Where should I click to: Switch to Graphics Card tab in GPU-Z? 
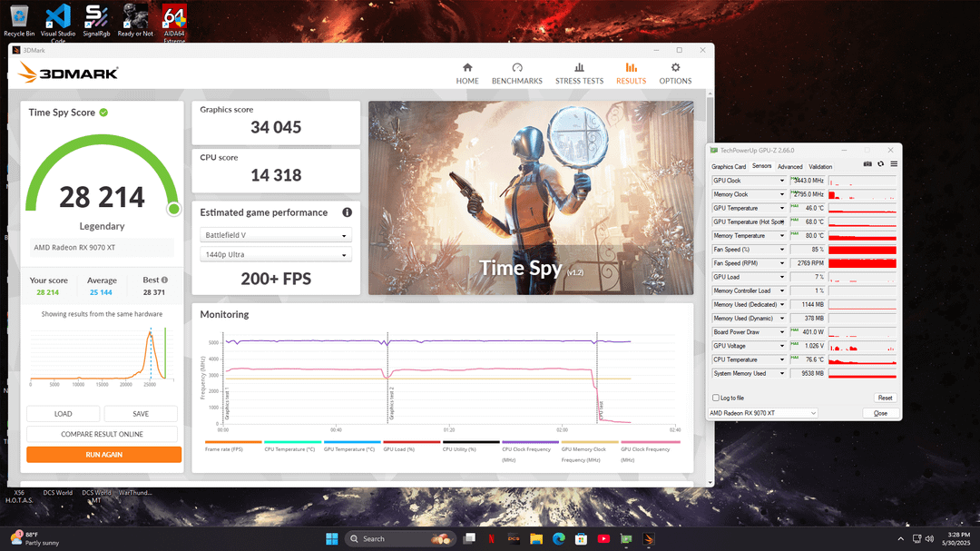[x=729, y=166]
